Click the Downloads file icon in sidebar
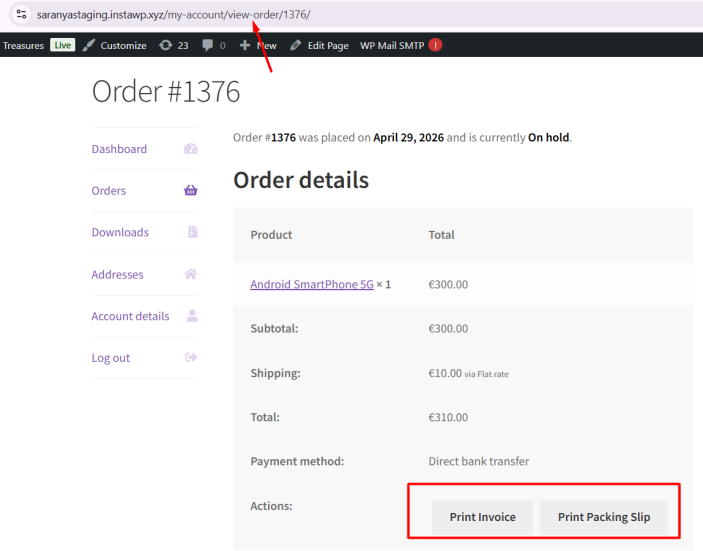The image size is (703, 551). coord(192,232)
